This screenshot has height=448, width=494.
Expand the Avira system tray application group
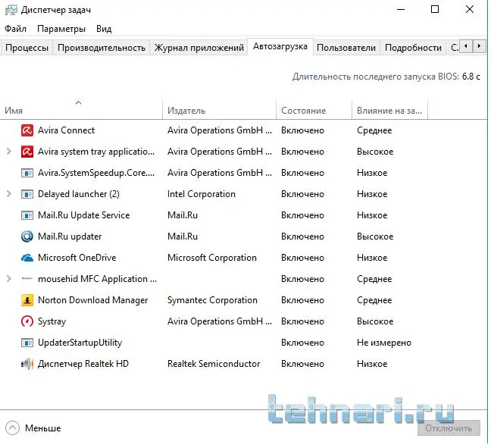(x=9, y=152)
